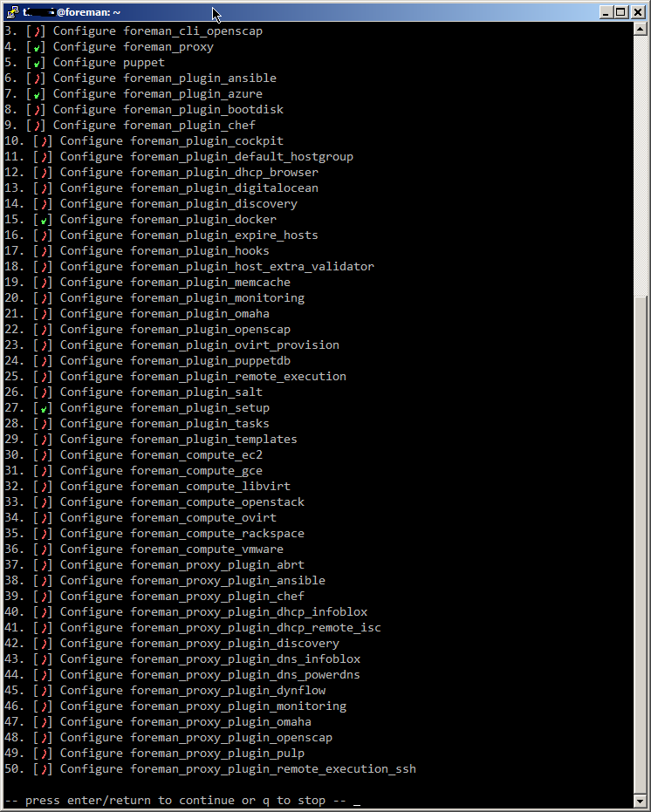The height and width of the screenshot is (812, 651).
Task: Click the red mark for foreman_plugin_ansible
Action: tap(37, 78)
